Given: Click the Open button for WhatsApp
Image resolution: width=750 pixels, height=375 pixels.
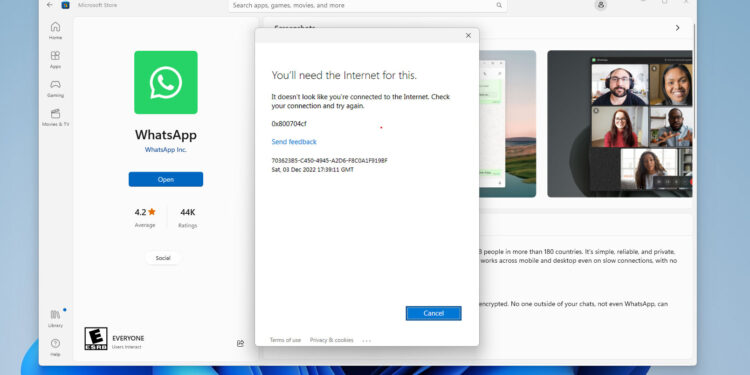Looking at the screenshot, I should coord(165,179).
